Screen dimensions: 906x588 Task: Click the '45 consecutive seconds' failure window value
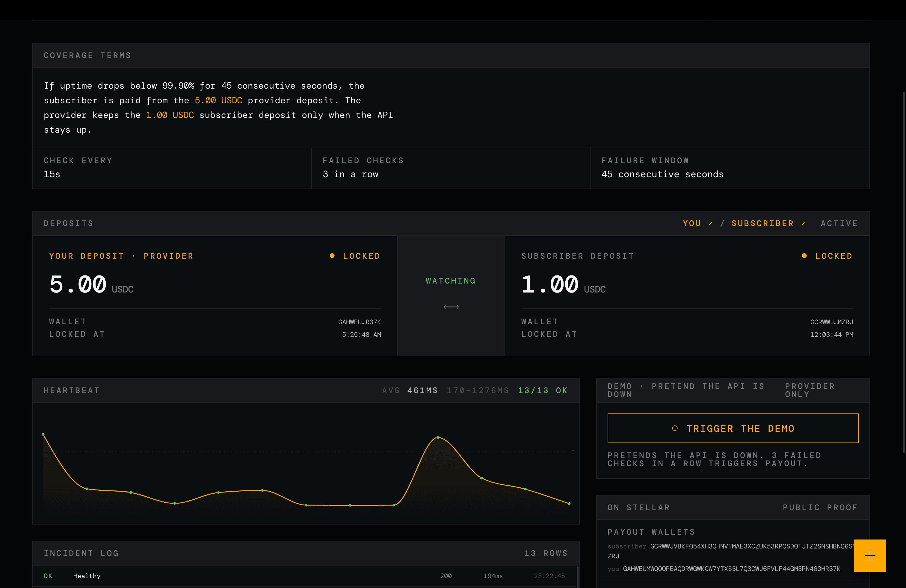coord(662,174)
